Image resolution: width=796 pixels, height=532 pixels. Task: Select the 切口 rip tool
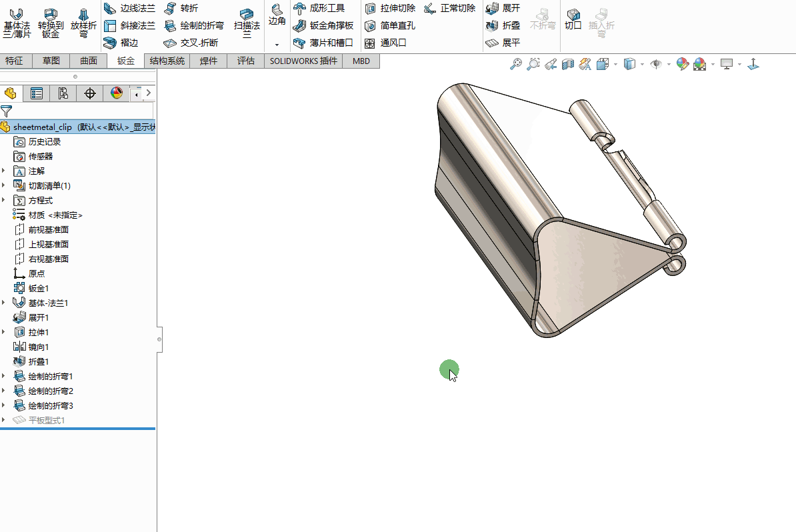point(573,19)
